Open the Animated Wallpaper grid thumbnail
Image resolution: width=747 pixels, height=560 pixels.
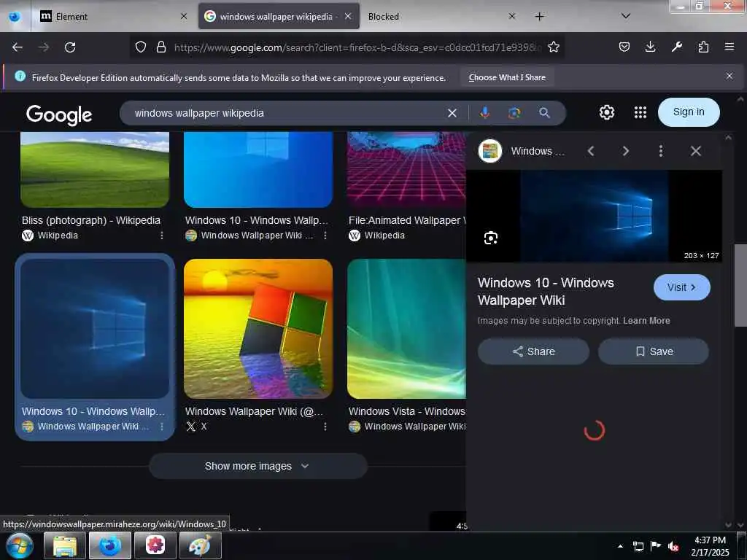click(x=406, y=169)
